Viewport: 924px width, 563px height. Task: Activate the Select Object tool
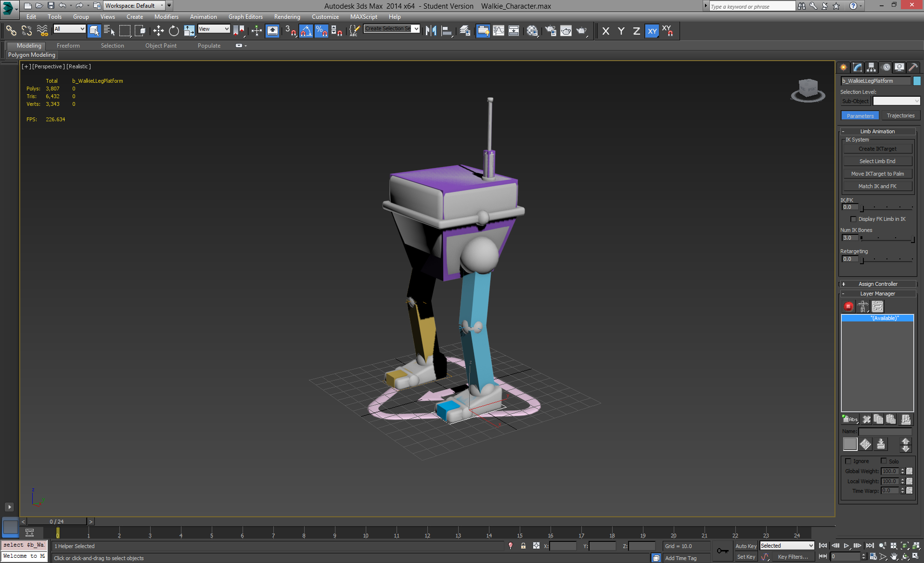[x=94, y=31]
